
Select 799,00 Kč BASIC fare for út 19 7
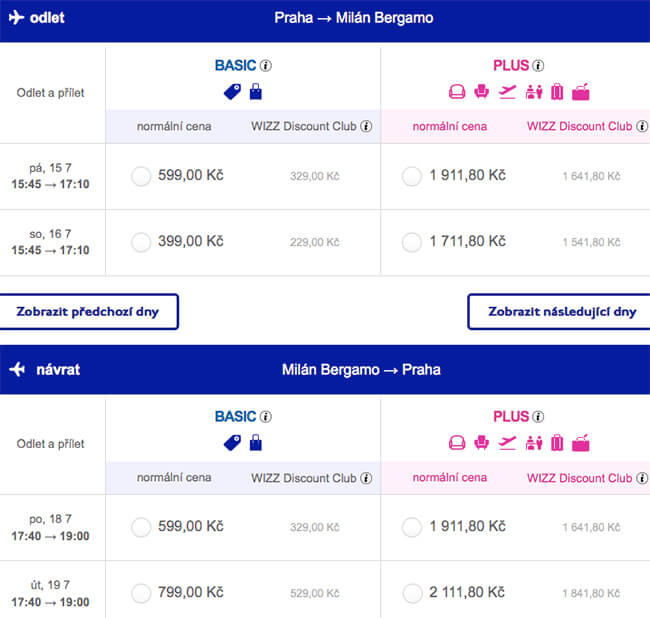[x=141, y=593]
